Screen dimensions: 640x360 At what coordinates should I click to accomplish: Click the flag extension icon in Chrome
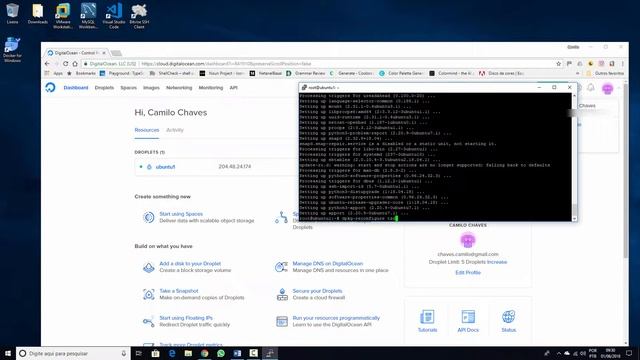pyautogui.click(x=569, y=64)
